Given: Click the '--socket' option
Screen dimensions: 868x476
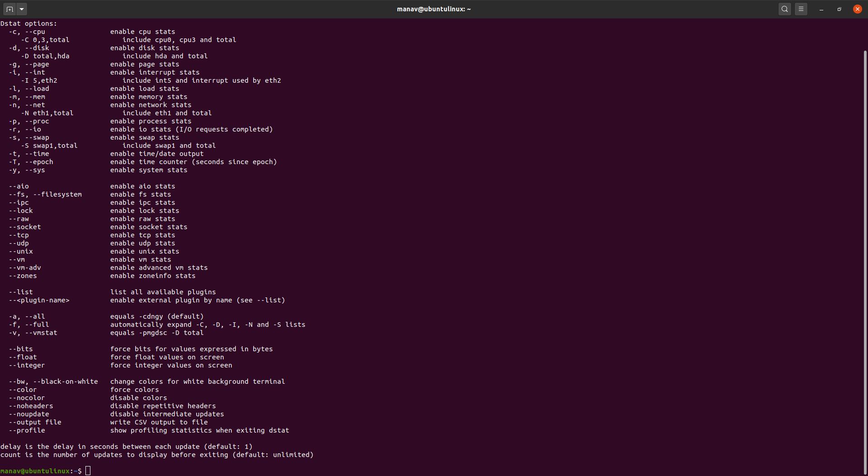Looking at the screenshot, I should (25, 227).
